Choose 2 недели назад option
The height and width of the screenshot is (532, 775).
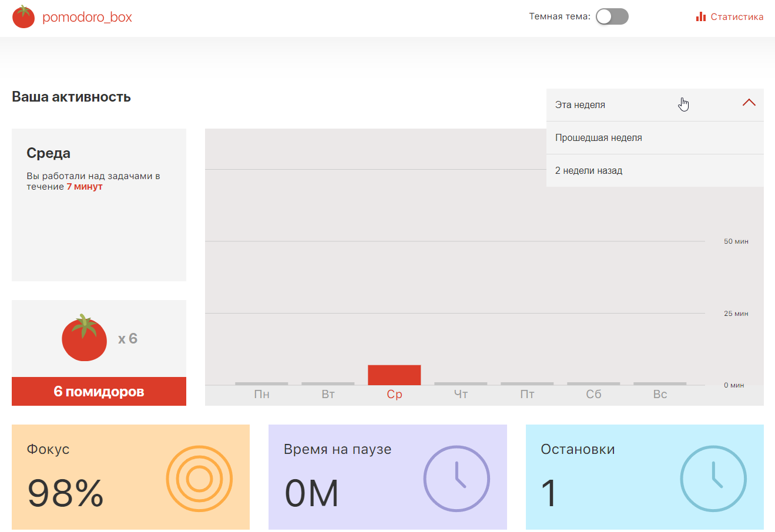pos(588,170)
